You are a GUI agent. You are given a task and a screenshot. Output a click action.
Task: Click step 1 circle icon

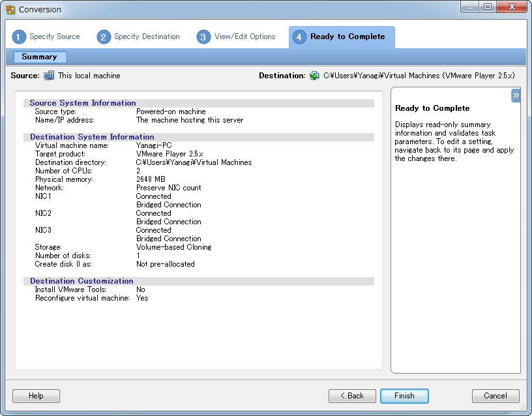[x=19, y=37]
